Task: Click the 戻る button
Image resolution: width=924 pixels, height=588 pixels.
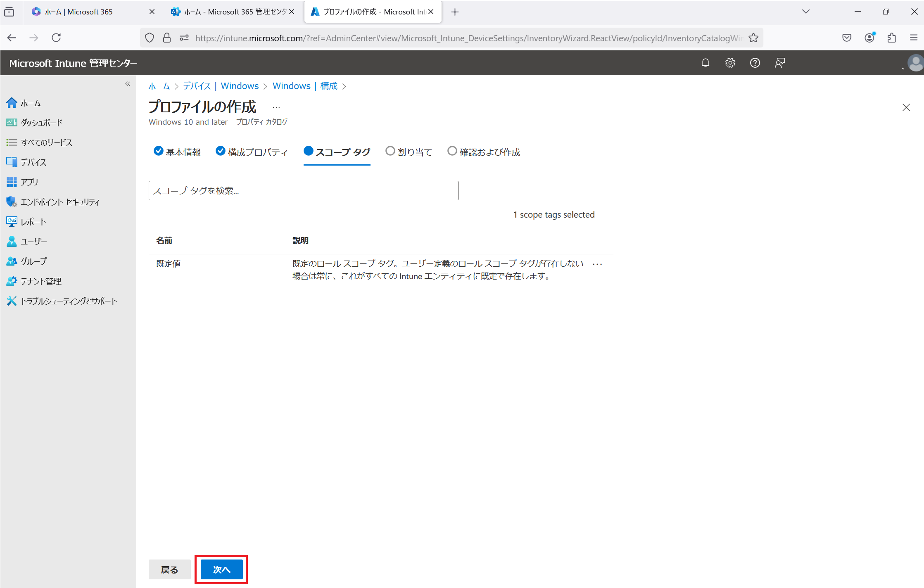Action: coord(169,569)
